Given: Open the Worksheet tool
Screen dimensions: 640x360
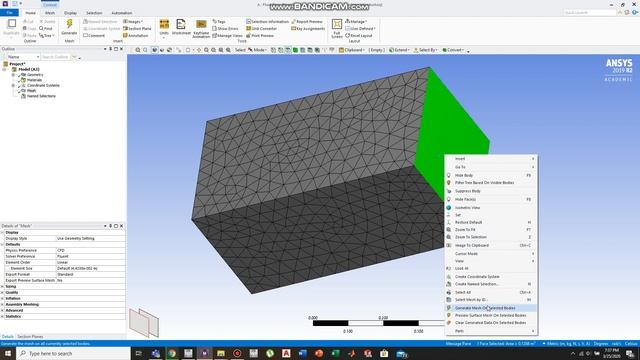Looking at the screenshot, I should tap(181, 27).
